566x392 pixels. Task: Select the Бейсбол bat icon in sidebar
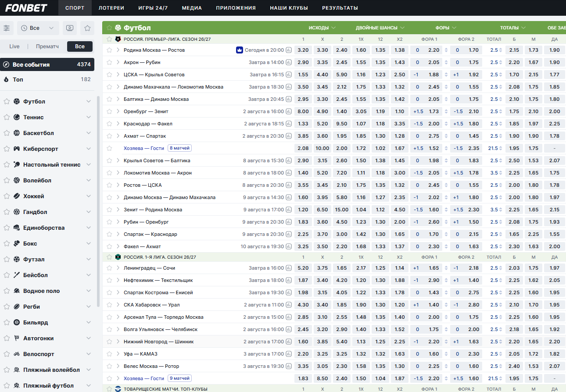[17, 275]
